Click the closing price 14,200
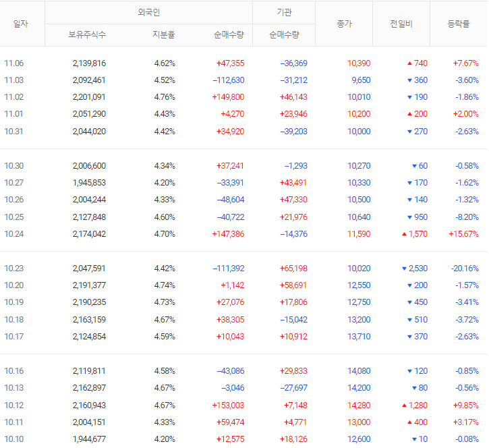The image size is (489, 448). (x=359, y=387)
